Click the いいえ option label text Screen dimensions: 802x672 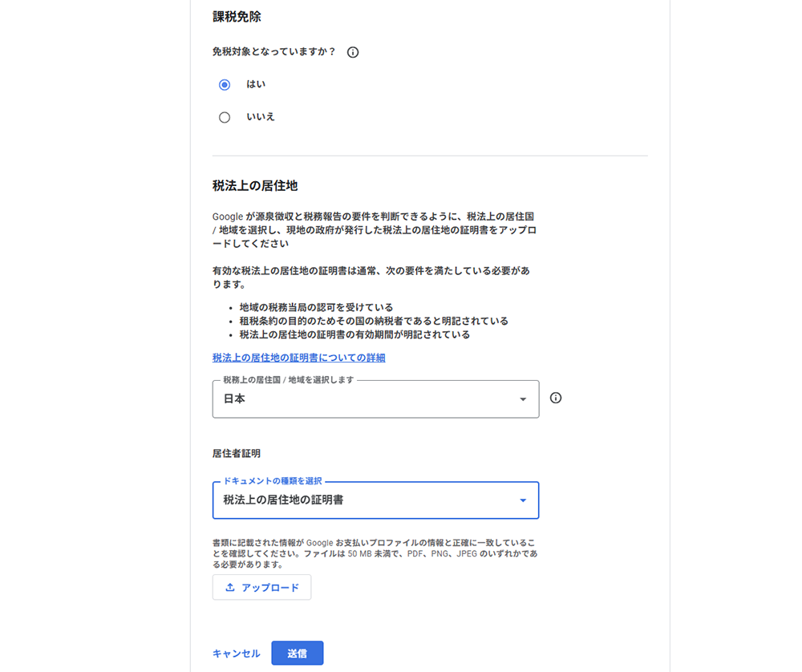pos(261,117)
